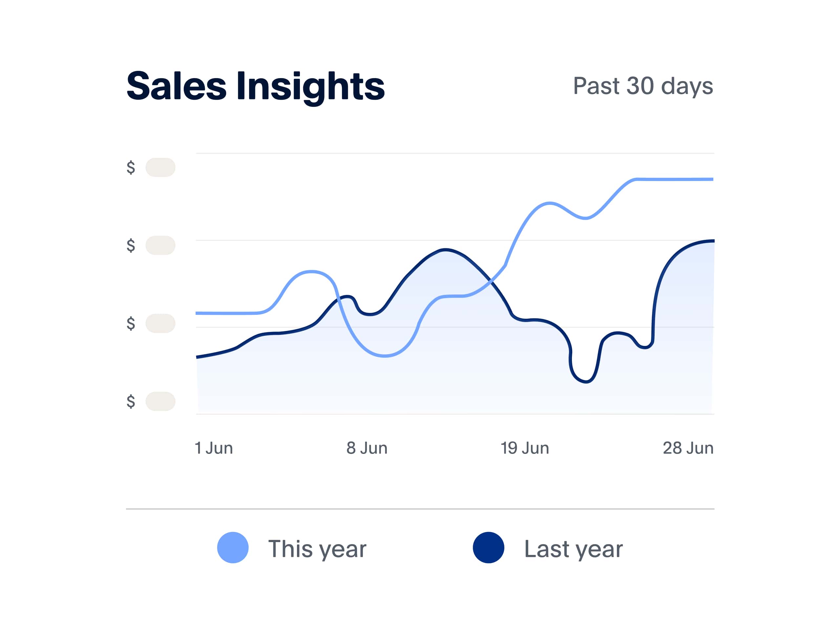Screen dimensions: 840x630
Task: Click the bottom dollar sign on the y-axis
Action: click(x=131, y=401)
